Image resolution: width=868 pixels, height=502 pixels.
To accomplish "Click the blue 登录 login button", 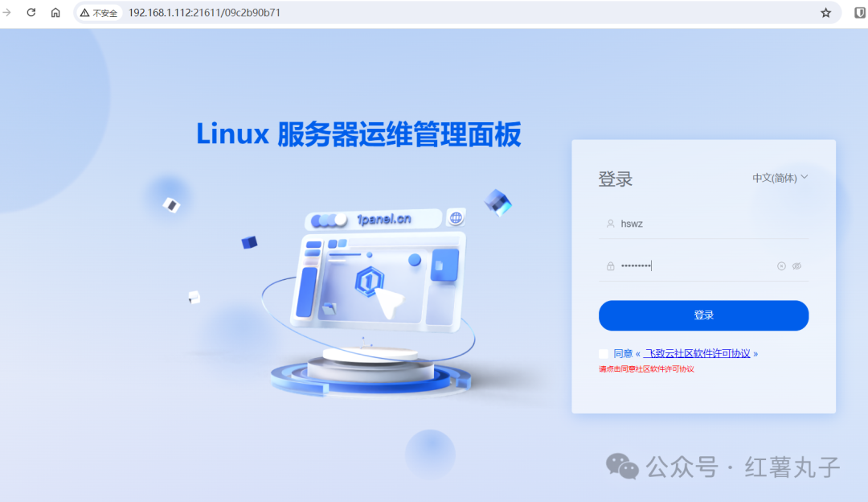I will pyautogui.click(x=703, y=315).
